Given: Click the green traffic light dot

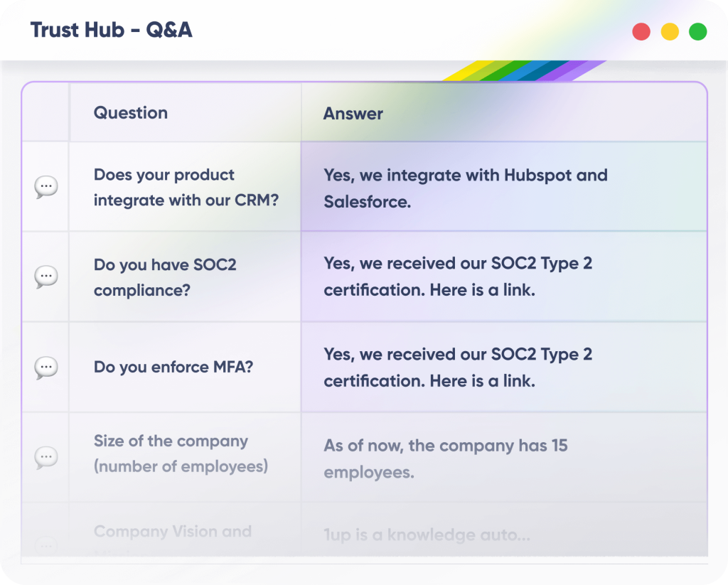Looking at the screenshot, I should tap(697, 31).
